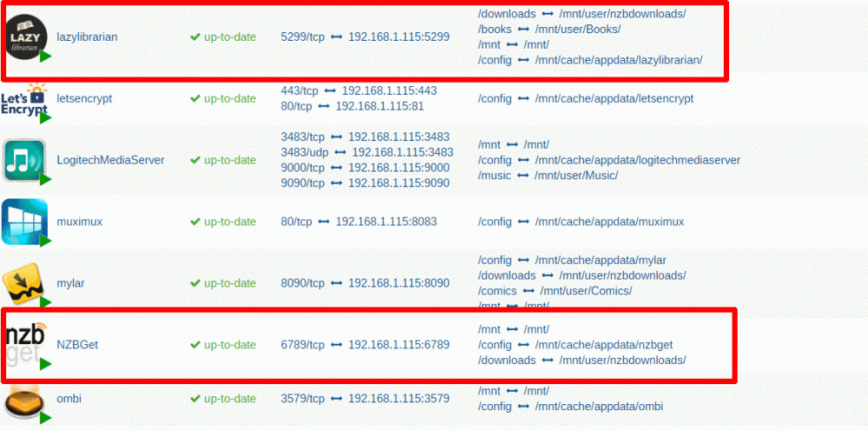This screenshot has width=868, height=431.
Task: Select the 443/tcp port mapping
Action: [358, 90]
